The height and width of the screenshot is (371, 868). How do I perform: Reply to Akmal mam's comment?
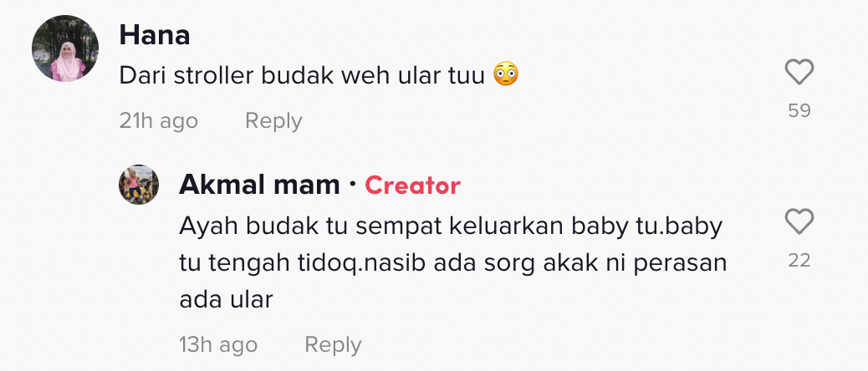(333, 344)
